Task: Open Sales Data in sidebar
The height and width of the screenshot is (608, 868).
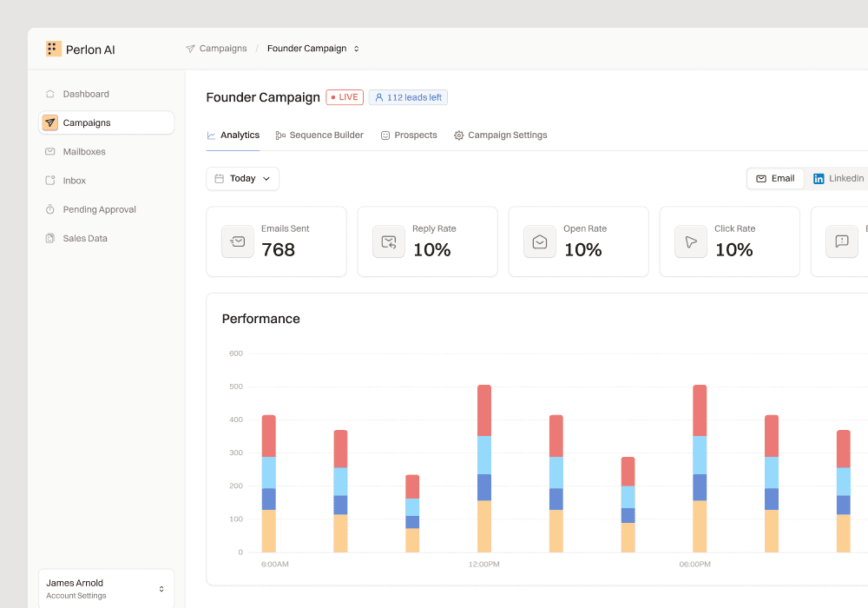Action: [85, 238]
